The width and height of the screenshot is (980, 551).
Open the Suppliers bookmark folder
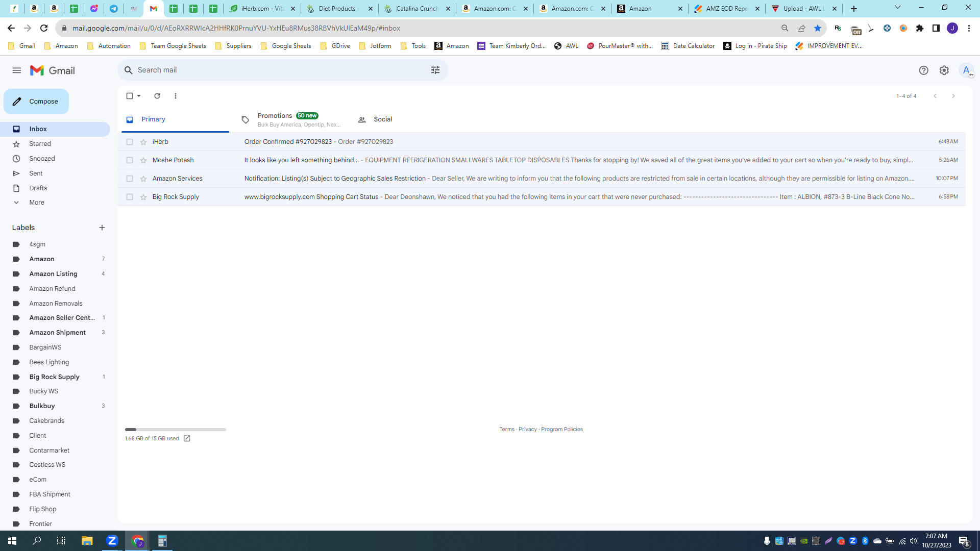coord(233,46)
